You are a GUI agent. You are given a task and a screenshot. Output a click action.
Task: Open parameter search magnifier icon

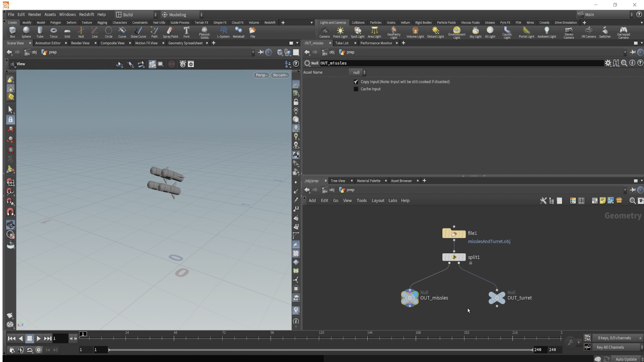pos(624,63)
